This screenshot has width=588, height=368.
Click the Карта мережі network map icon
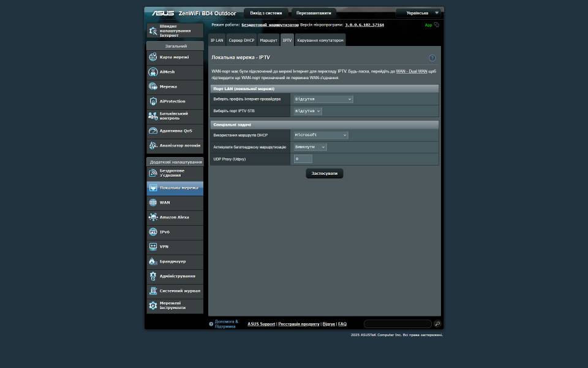coord(153,57)
